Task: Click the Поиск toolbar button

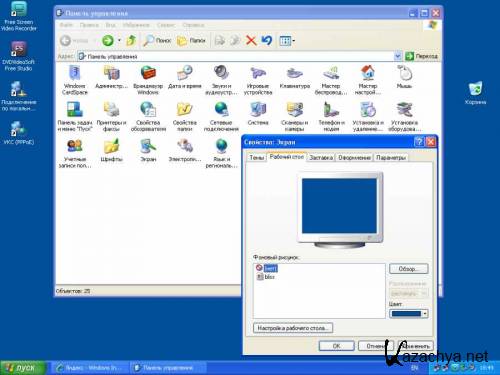Action: pyautogui.click(x=157, y=41)
